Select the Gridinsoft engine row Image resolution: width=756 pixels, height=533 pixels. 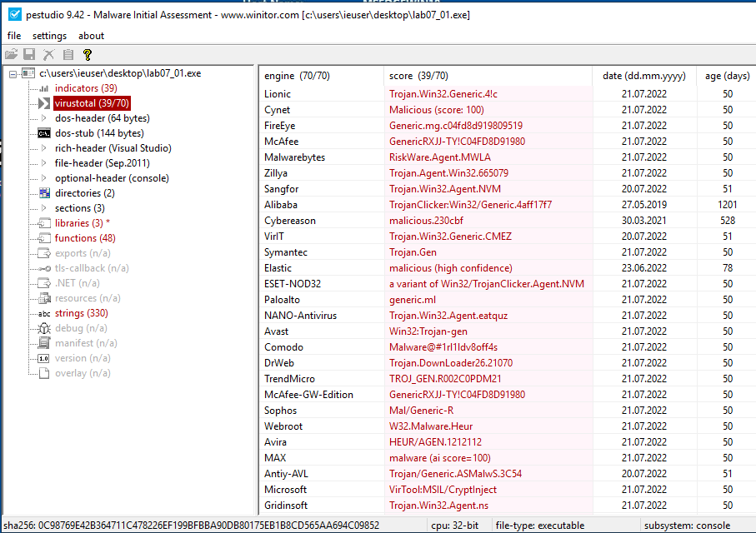pos(508,506)
